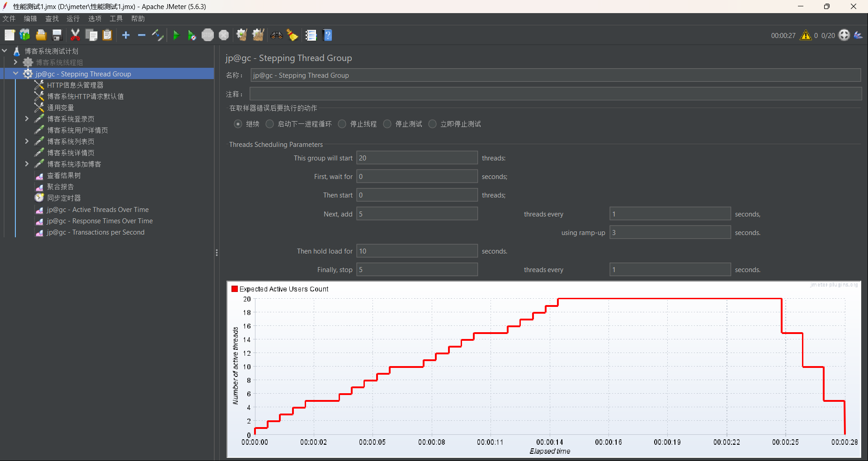Select the 继续 radio button
The height and width of the screenshot is (461, 868).
pyautogui.click(x=238, y=124)
